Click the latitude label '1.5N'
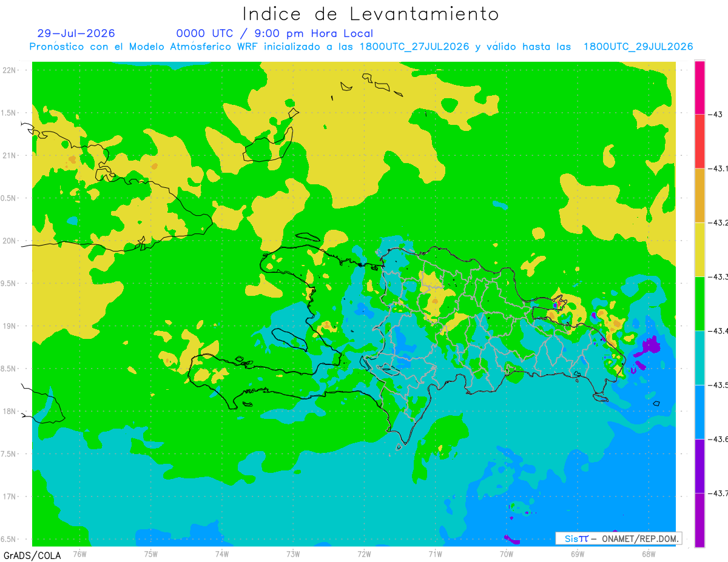728x562 pixels. tap(9, 113)
